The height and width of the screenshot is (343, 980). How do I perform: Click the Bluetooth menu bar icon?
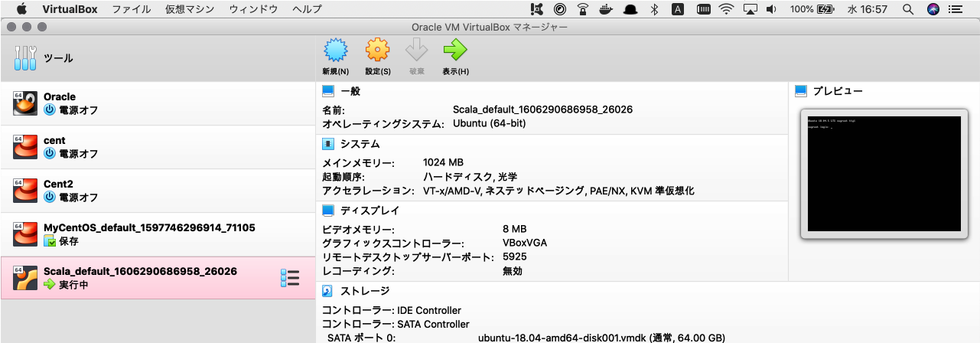(654, 9)
